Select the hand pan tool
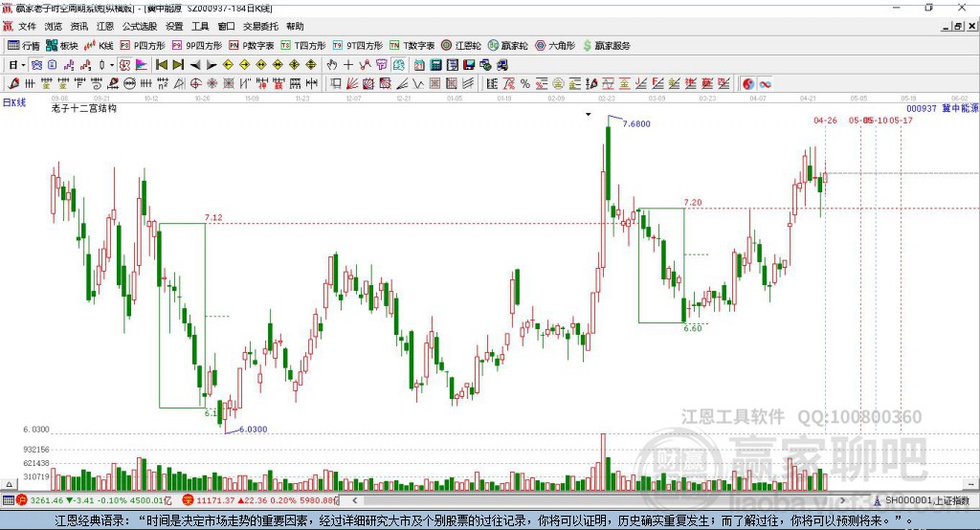Viewport: 980px width, 530px height. tap(332, 65)
